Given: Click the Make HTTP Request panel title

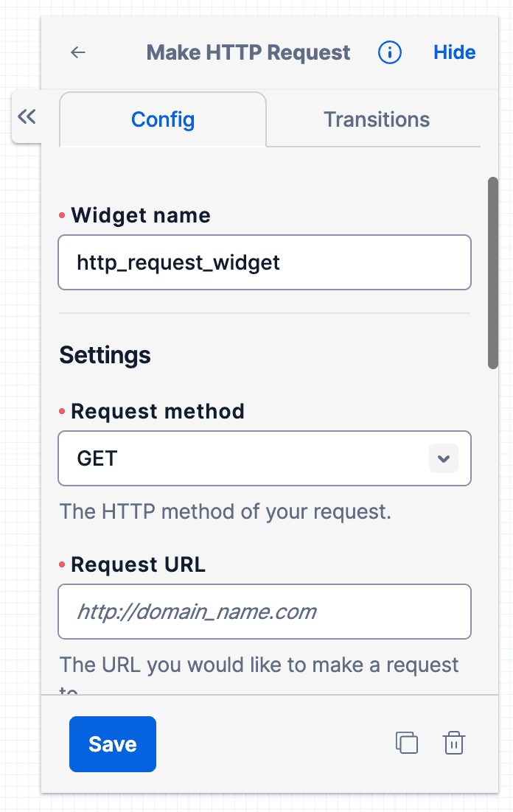Looking at the screenshot, I should [x=248, y=52].
